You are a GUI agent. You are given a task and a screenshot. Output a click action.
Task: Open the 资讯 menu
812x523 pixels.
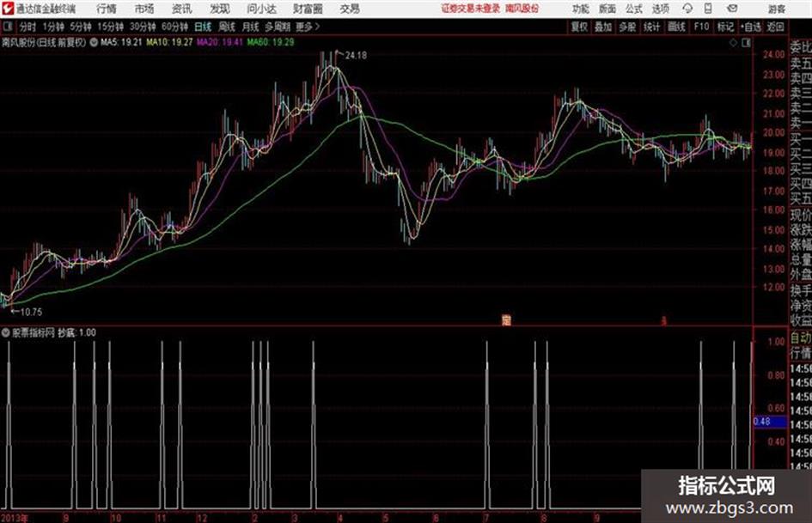click(182, 9)
